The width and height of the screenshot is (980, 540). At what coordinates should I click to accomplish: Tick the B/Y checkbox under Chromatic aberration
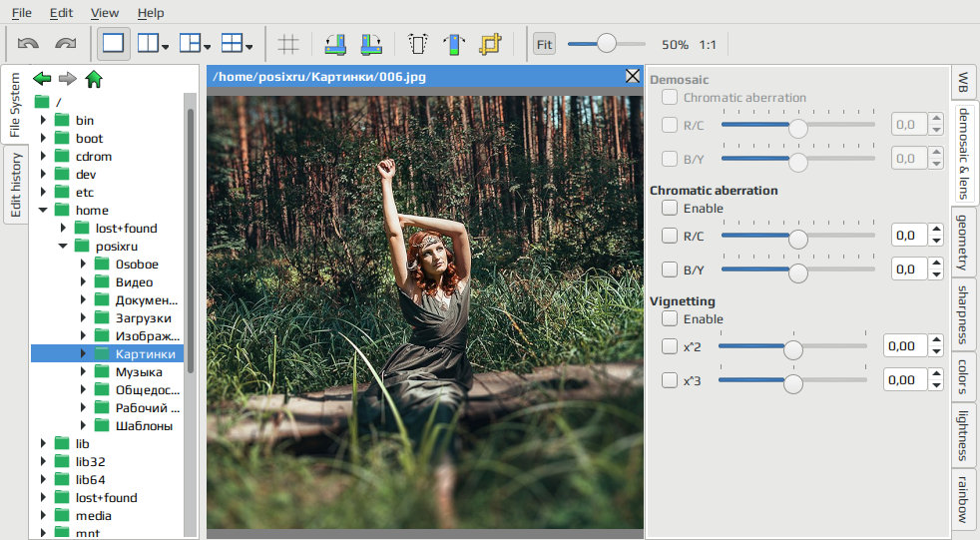pos(670,270)
